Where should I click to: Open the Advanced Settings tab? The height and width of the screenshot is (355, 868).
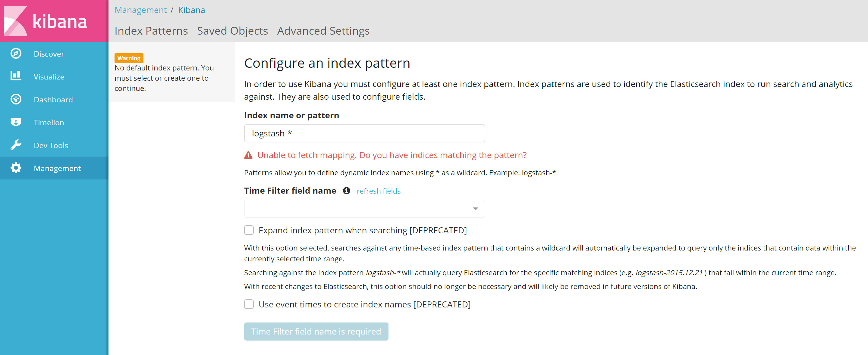tap(323, 31)
